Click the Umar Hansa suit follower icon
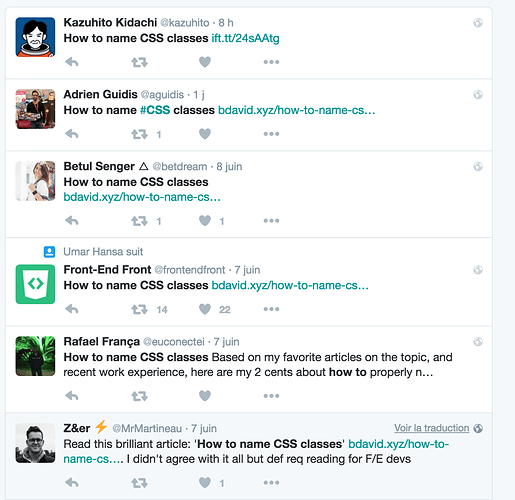Screen dimensions: 515x500 click(x=49, y=252)
